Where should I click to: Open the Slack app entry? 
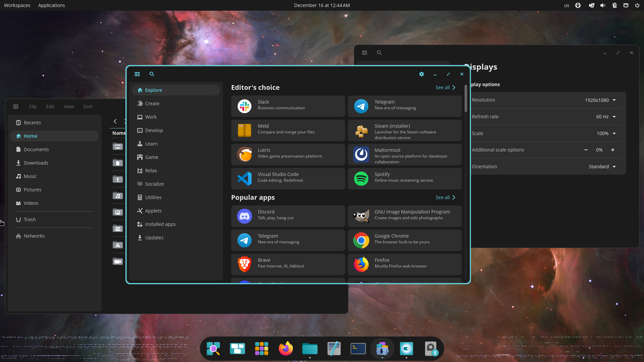(288, 106)
